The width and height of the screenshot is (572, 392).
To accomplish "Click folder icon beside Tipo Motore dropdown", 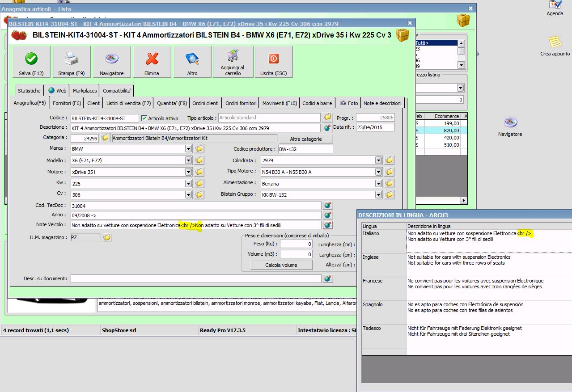I will pyautogui.click(x=390, y=172).
